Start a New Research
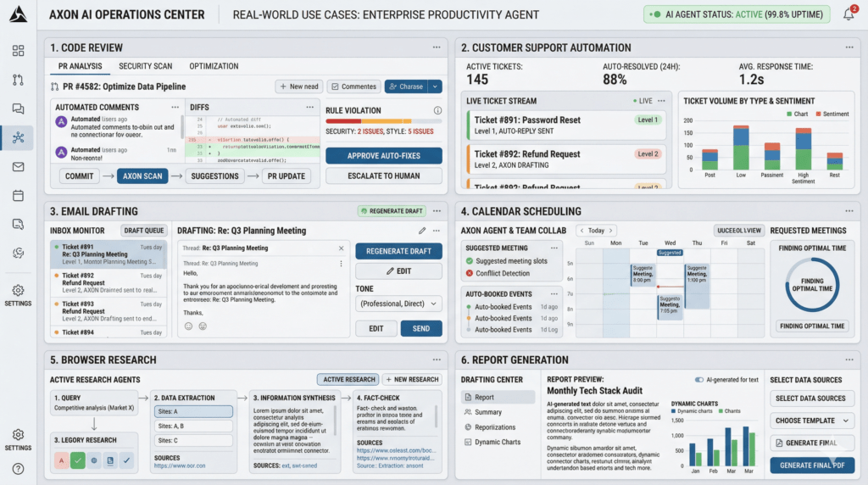Viewport: 868px width, 485px height. click(412, 379)
